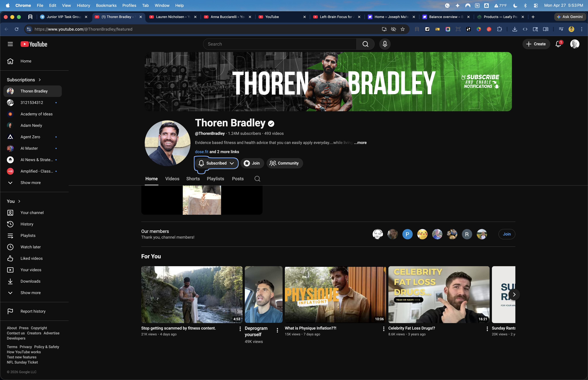588x380 pixels.
Task: Switch to the Playlists channel tab
Action: pos(215,179)
